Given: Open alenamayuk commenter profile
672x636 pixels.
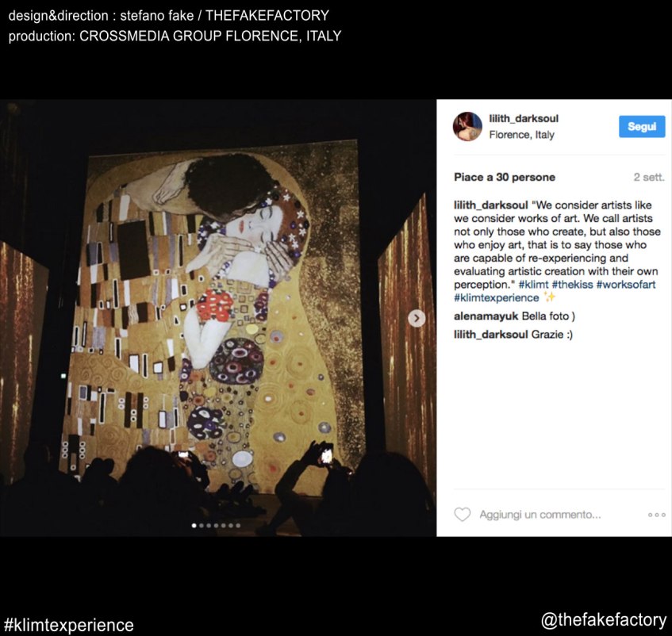Looking at the screenshot, I should [486, 316].
